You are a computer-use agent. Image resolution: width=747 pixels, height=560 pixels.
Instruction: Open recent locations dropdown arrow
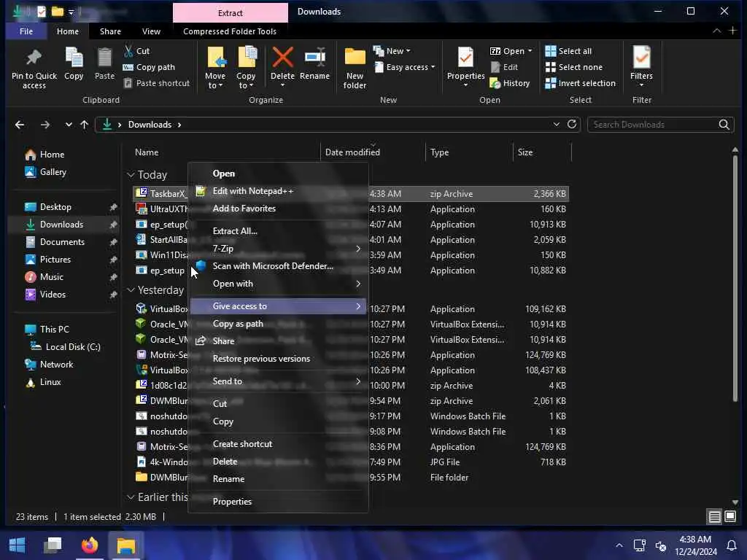click(69, 125)
